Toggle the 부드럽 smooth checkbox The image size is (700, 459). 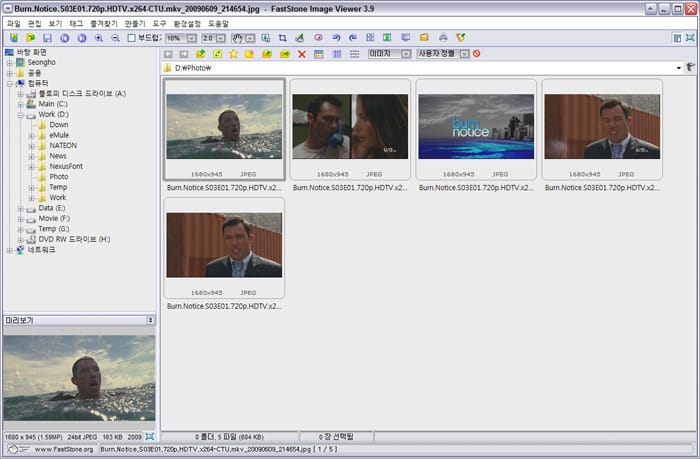131,38
